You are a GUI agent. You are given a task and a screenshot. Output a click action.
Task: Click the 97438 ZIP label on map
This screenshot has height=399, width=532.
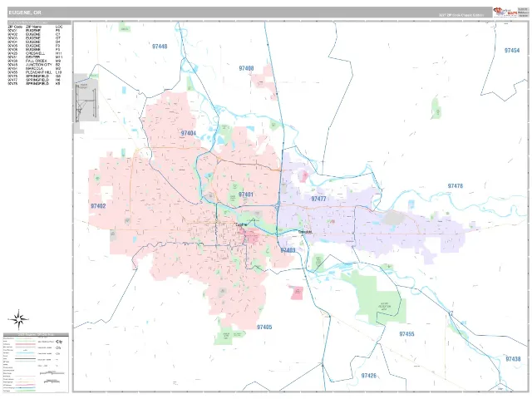click(x=513, y=359)
